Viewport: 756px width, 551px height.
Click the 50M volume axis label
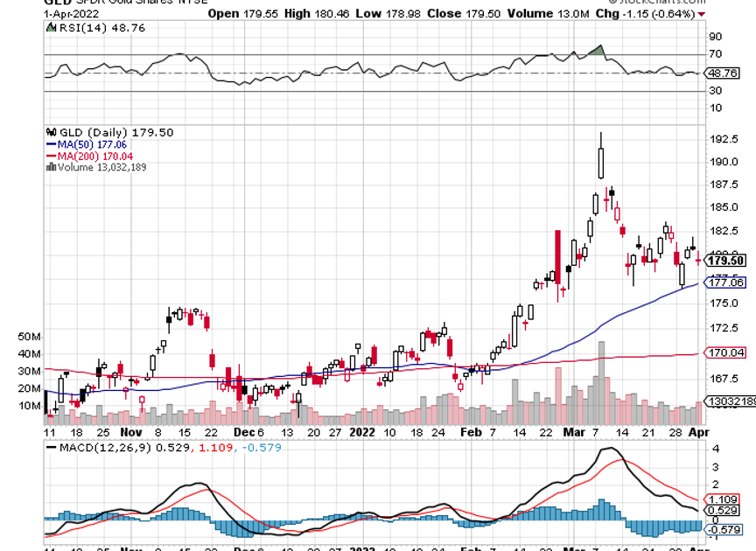30,337
